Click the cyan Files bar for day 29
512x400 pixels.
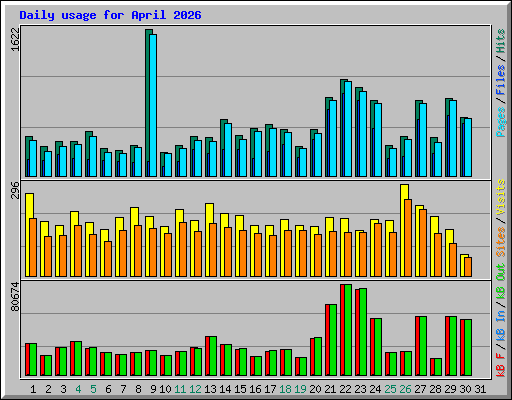pyautogui.click(x=453, y=139)
